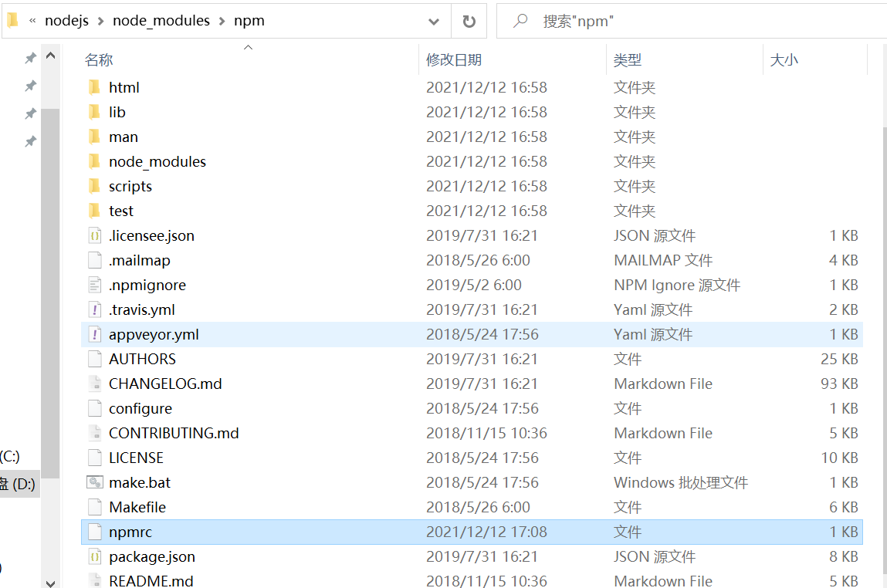Click the 25 KB size cell
The image size is (887, 588).
[x=839, y=359]
